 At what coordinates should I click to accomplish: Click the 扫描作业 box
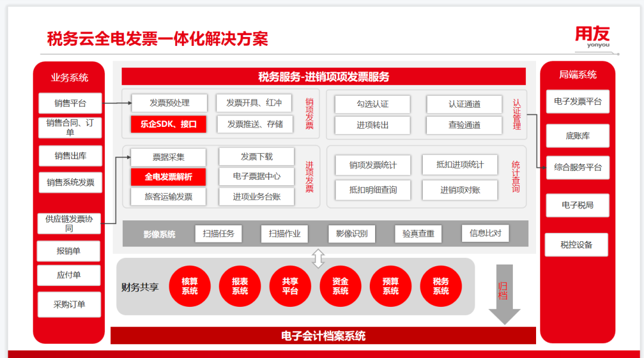tap(284, 234)
